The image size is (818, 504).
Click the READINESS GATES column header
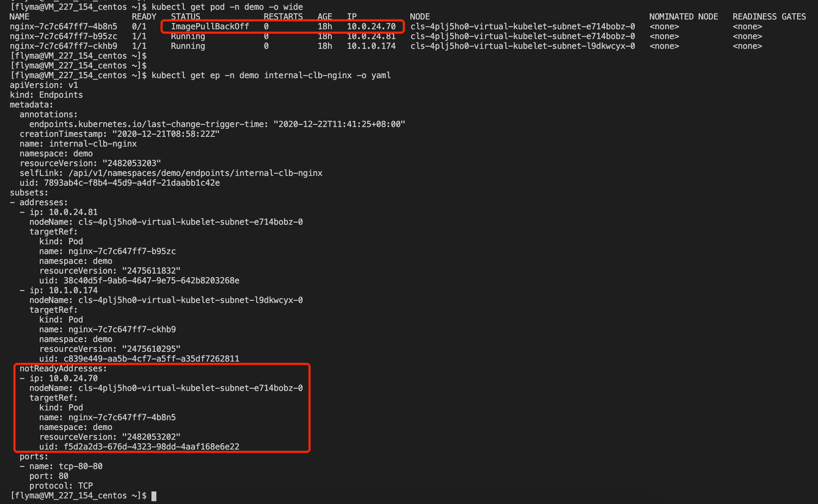(x=769, y=17)
